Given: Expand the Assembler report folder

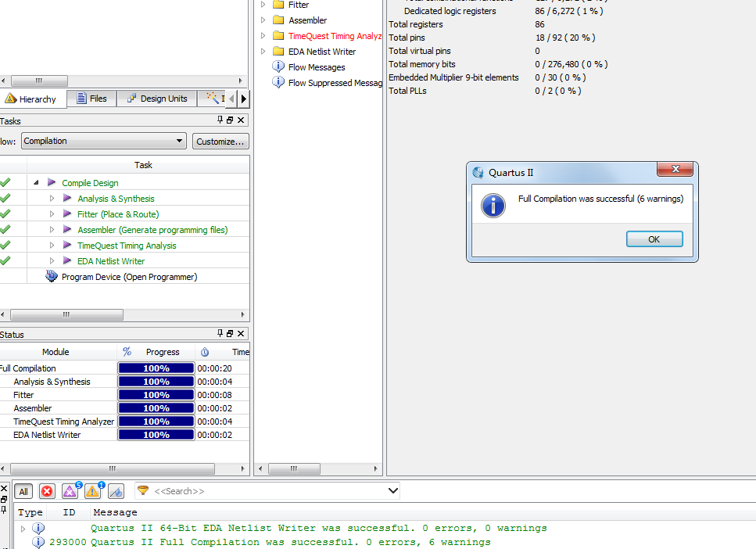Looking at the screenshot, I should click(x=263, y=20).
